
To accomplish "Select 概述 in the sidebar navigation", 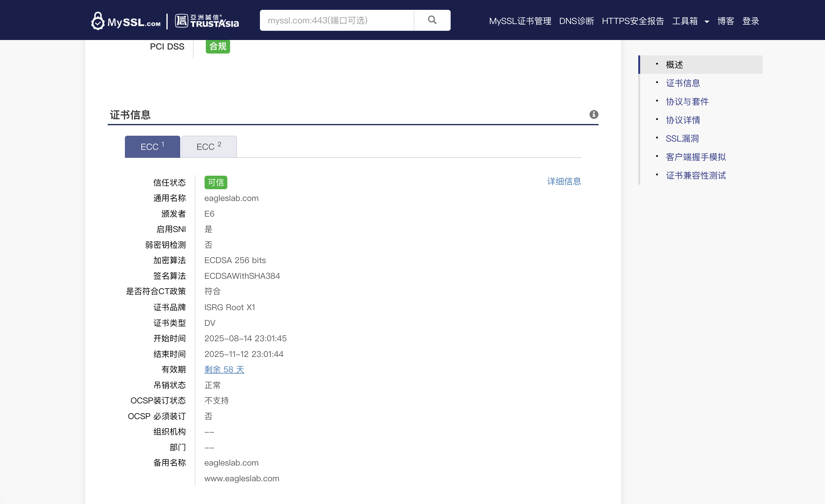I will point(674,65).
